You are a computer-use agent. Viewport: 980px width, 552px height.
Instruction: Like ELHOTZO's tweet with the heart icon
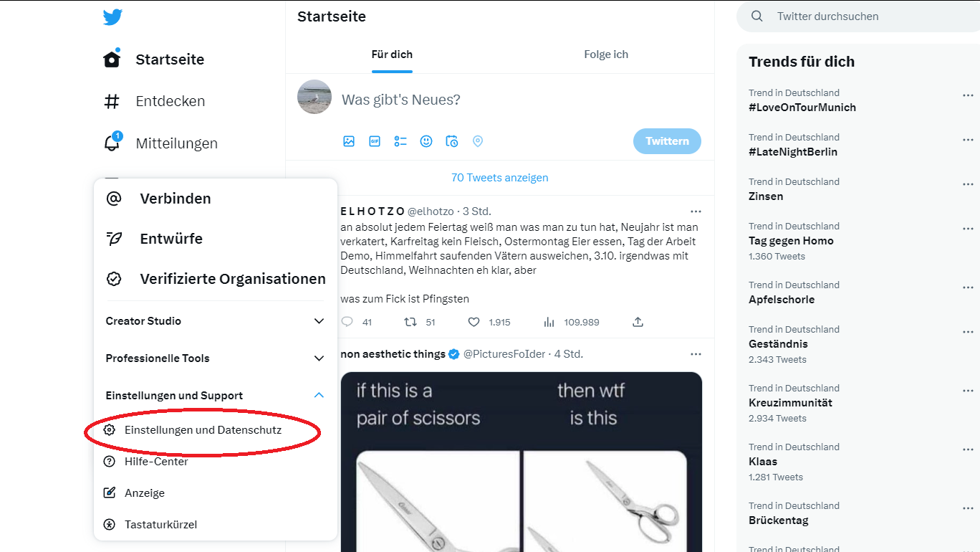tap(474, 322)
